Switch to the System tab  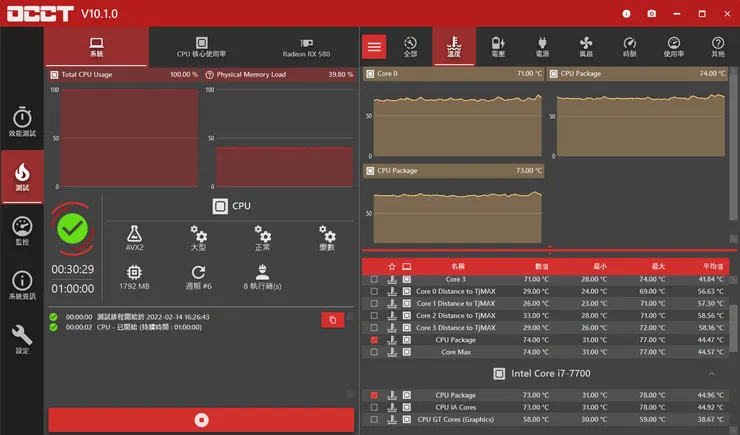(x=97, y=47)
